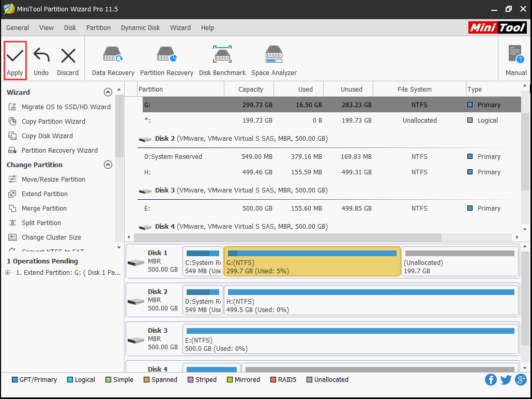Select unallocated 199.73 GB table row

coord(332,121)
